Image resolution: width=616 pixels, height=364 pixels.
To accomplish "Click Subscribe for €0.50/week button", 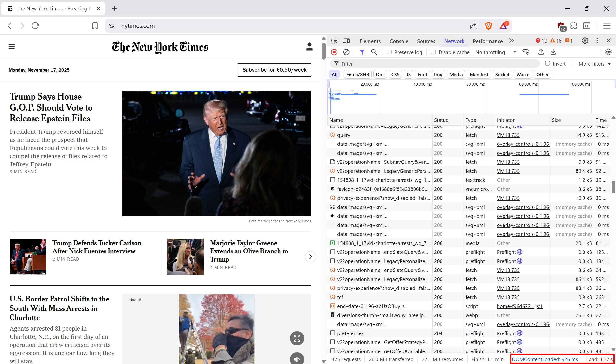I will [x=274, y=70].
